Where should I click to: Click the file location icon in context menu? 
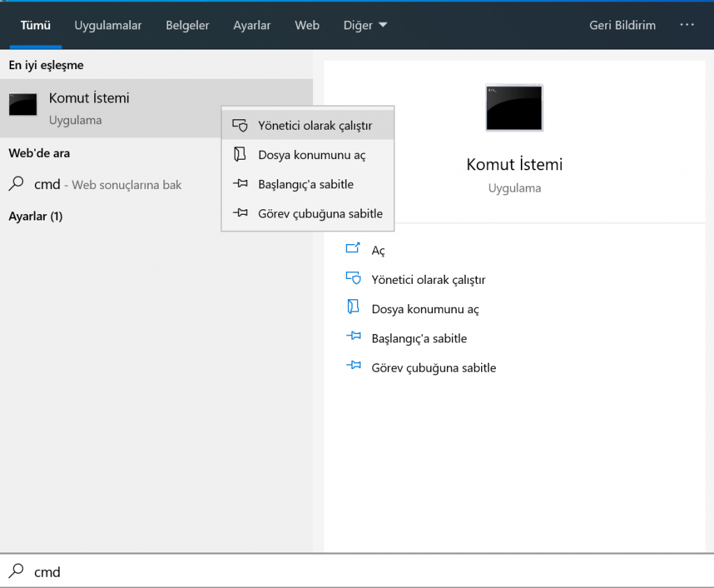(x=240, y=155)
